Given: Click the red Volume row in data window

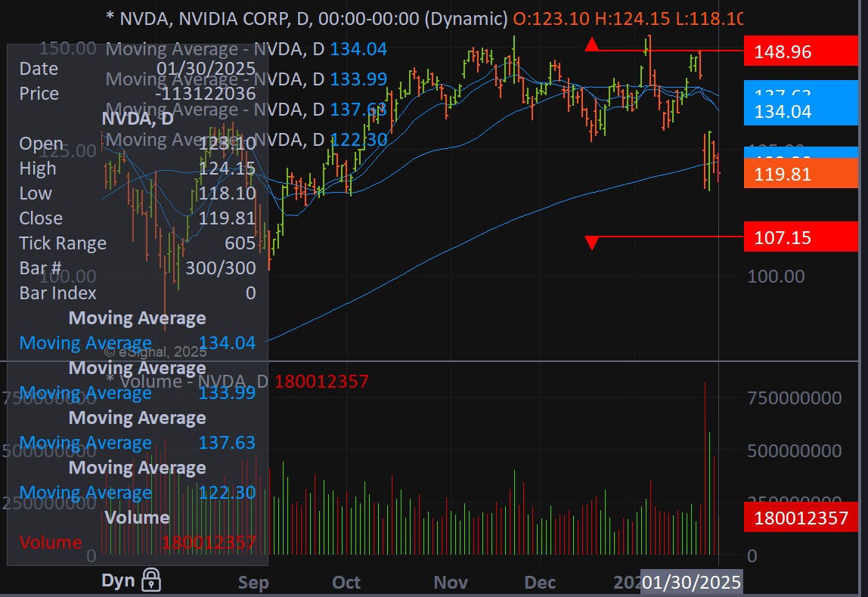Looking at the screenshot, I should pyautogui.click(x=138, y=543).
